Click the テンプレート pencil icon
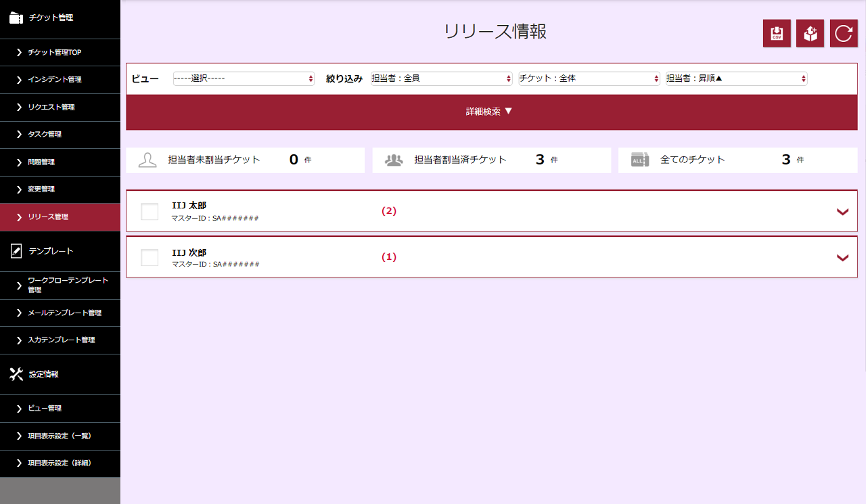This screenshot has height=504, width=866. [x=16, y=251]
